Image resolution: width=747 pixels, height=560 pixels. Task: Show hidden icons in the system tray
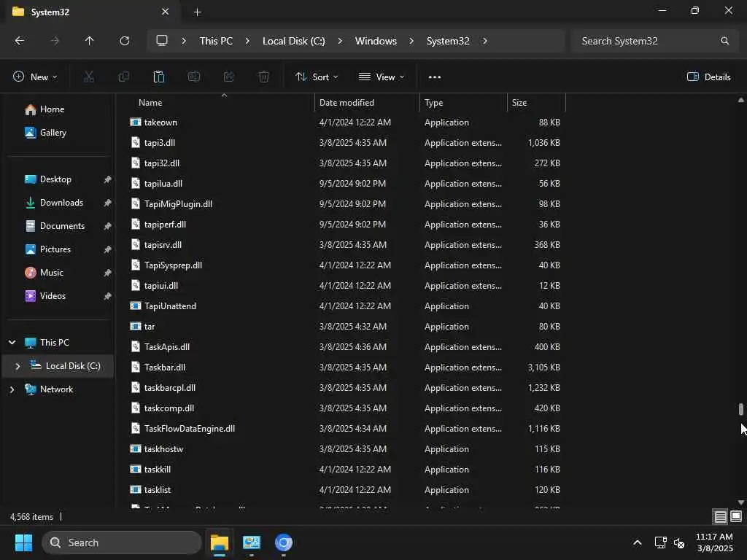click(638, 542)
